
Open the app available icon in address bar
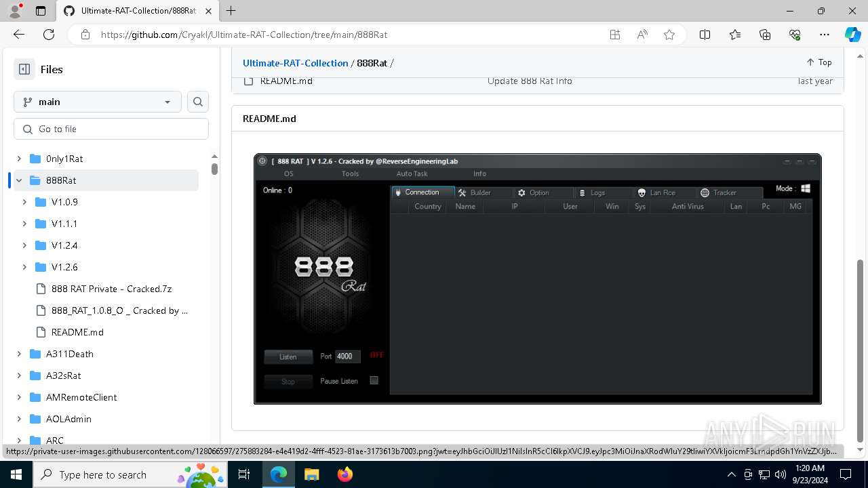point(615,35)
